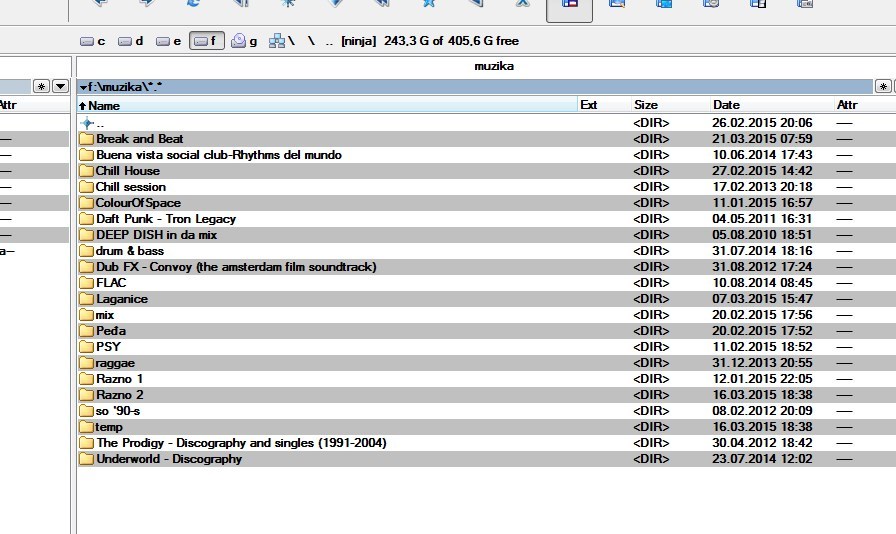The width and height of the screenshot is (896, 534).
Task: Select the muzika folder tab
Action: point(493,67)
